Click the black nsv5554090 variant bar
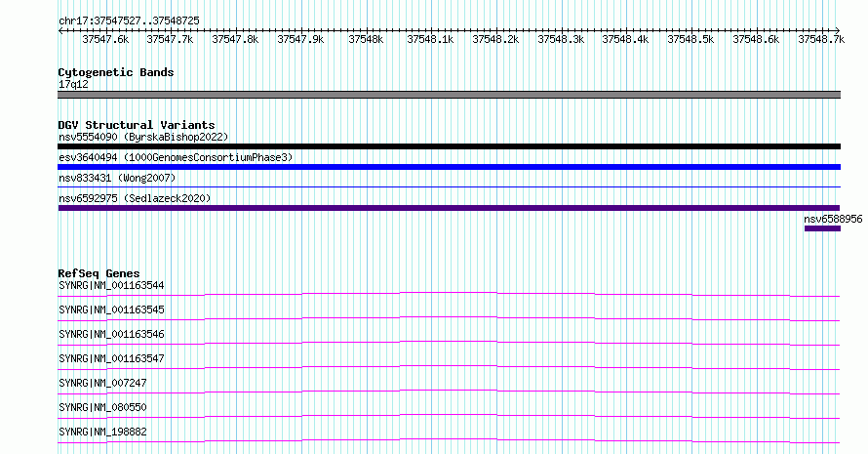868x454 pixels. pyautogui.click(x=449, y=146)
